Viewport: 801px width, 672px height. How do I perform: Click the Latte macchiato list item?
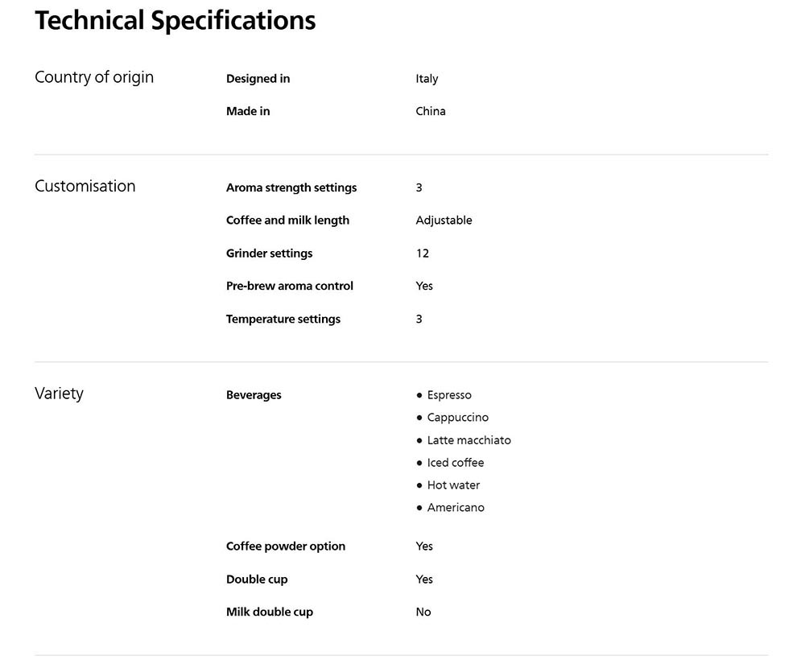click(469, 440)
